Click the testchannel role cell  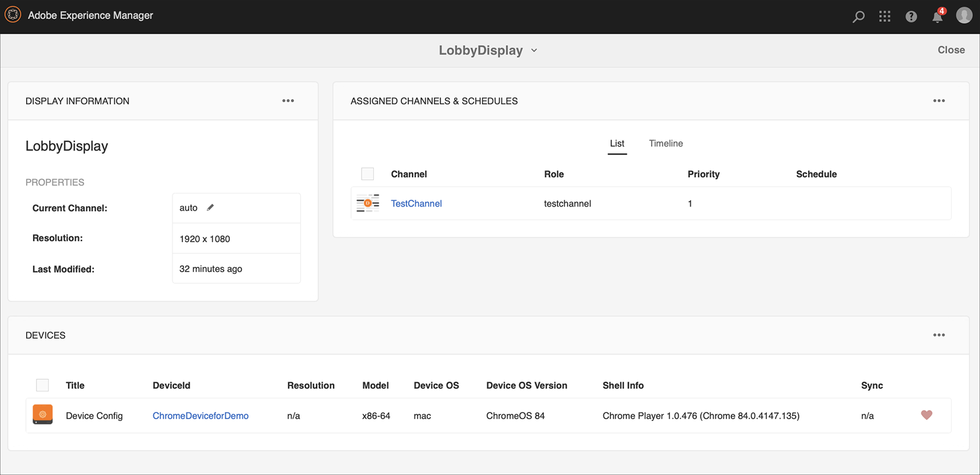(x=567, y=203)
